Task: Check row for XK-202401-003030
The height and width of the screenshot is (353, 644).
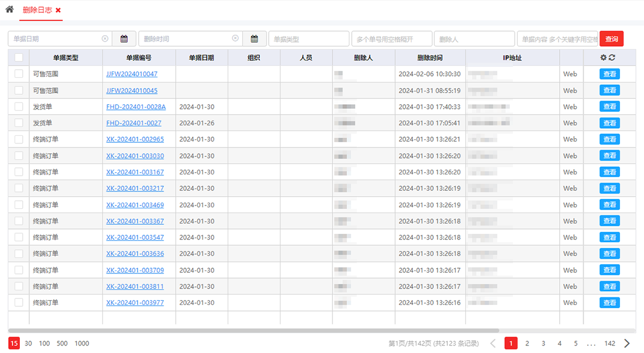Action: (19, 156)
